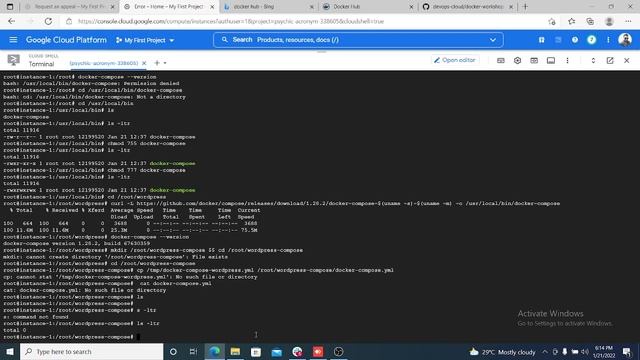Image resolution: width=640 pixels, height=360 pixels.
Task: Close the docker hub - Bing tab
Action: [312, 7]
